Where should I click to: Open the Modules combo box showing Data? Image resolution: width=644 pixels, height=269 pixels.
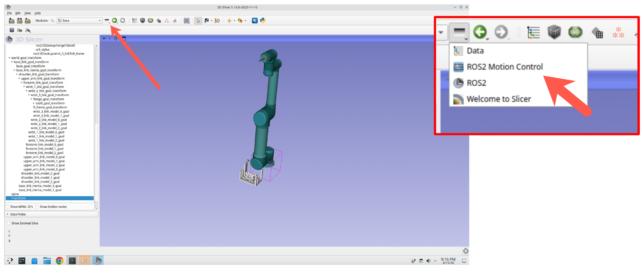[x=79, y=21]
